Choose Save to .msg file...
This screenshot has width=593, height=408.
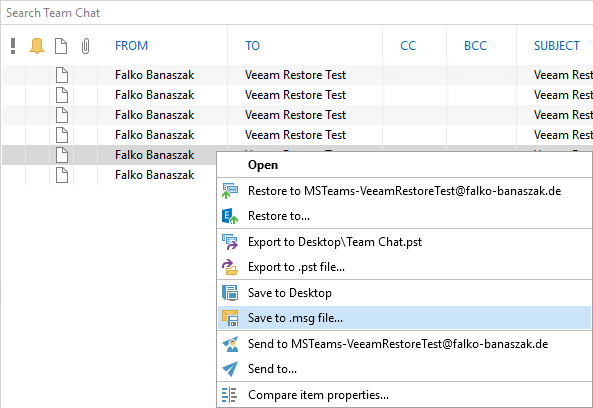[404, 318]
